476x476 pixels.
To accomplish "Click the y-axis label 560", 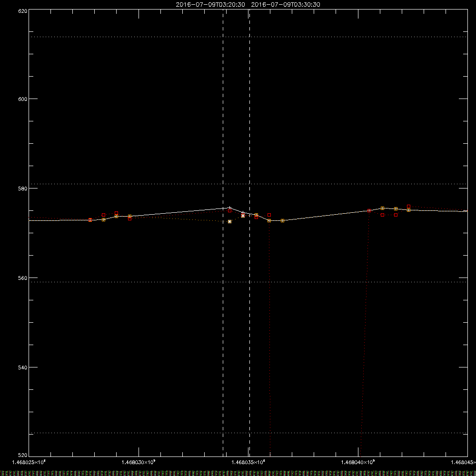I will (23, 278).
